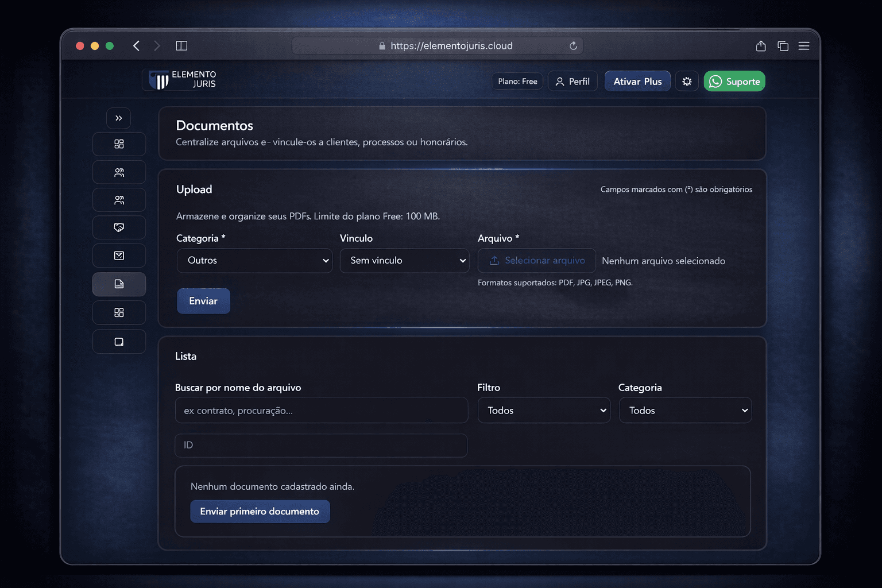Open the chat bubble sidebar icon
The width and height of the screenshot is (882, 588).
point(119,341)
